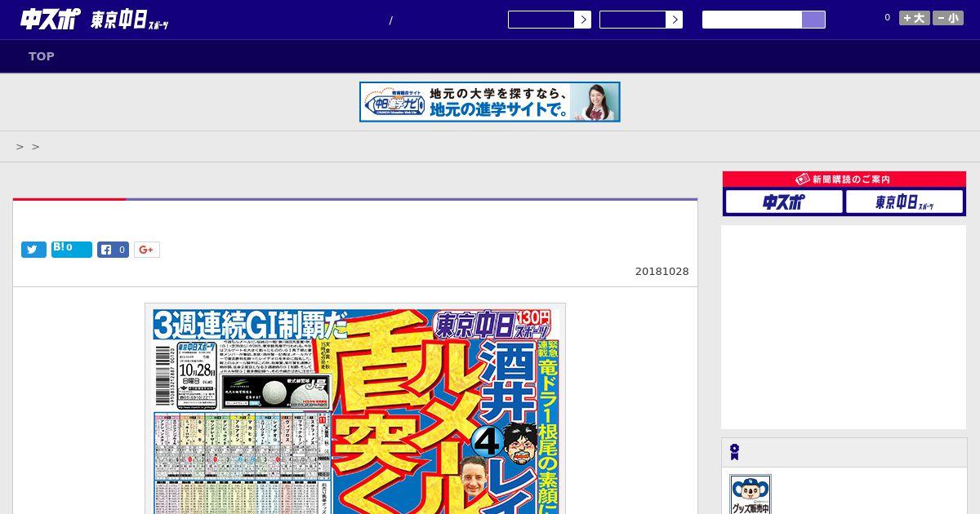The height and width of the screenshot is (514, 980).
Task: Click the first dropdown's arrow button
Action: 583,20
